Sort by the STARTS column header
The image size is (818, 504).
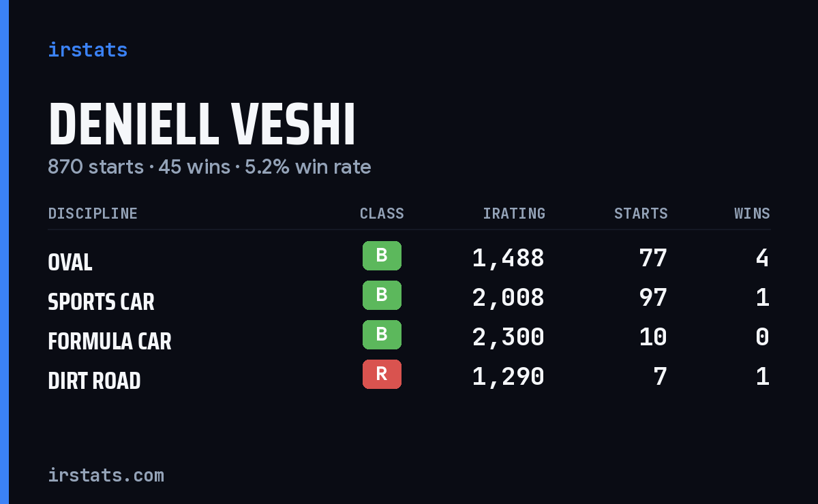[x=641, y=214]
